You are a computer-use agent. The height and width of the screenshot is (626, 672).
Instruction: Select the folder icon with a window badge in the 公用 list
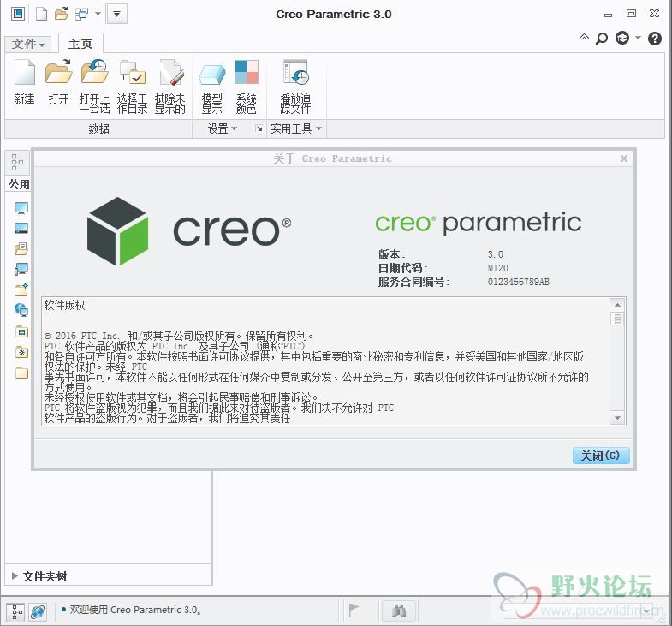[x=21, y=331]
